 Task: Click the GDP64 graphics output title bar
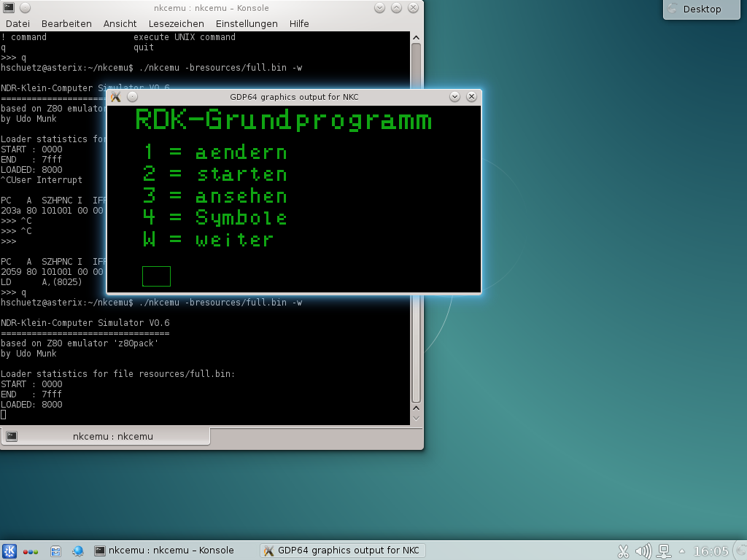coord(294,97)
